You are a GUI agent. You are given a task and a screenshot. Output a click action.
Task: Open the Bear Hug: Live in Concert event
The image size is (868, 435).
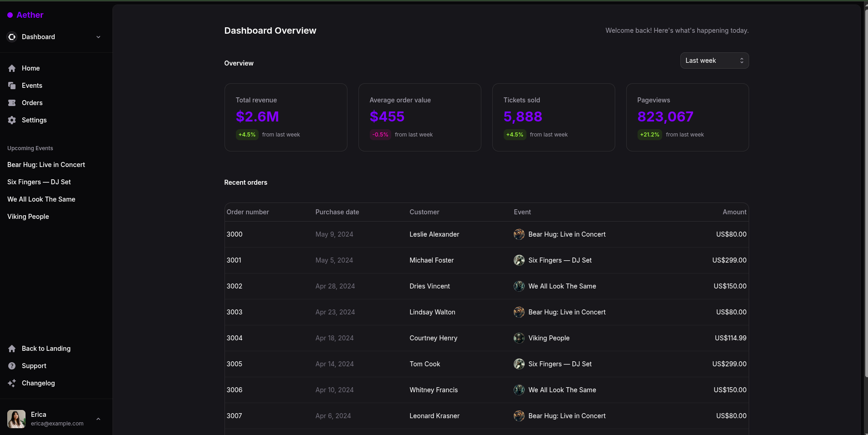(46, 164)
